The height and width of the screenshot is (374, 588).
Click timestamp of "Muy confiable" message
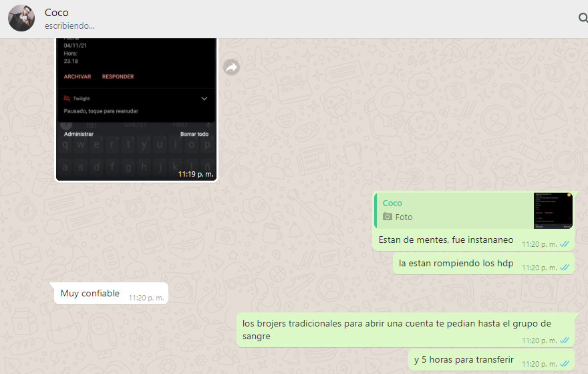pos(146,298)
